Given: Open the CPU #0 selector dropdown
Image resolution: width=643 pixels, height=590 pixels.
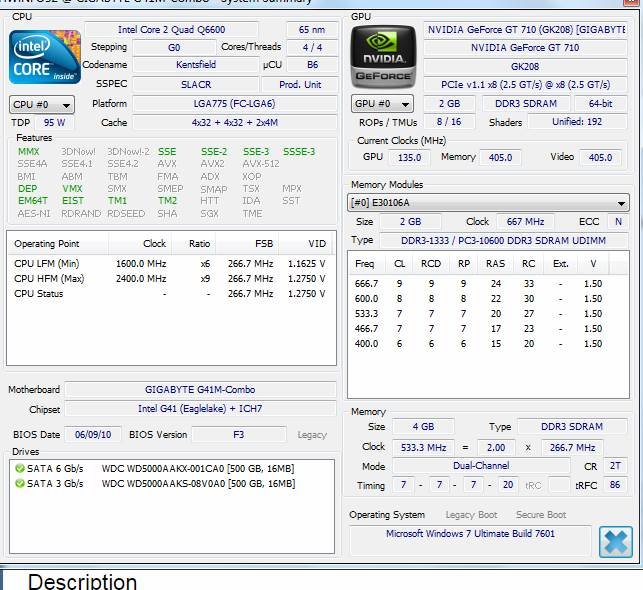Looking at the screenshot, I should [x=42, y=105].
